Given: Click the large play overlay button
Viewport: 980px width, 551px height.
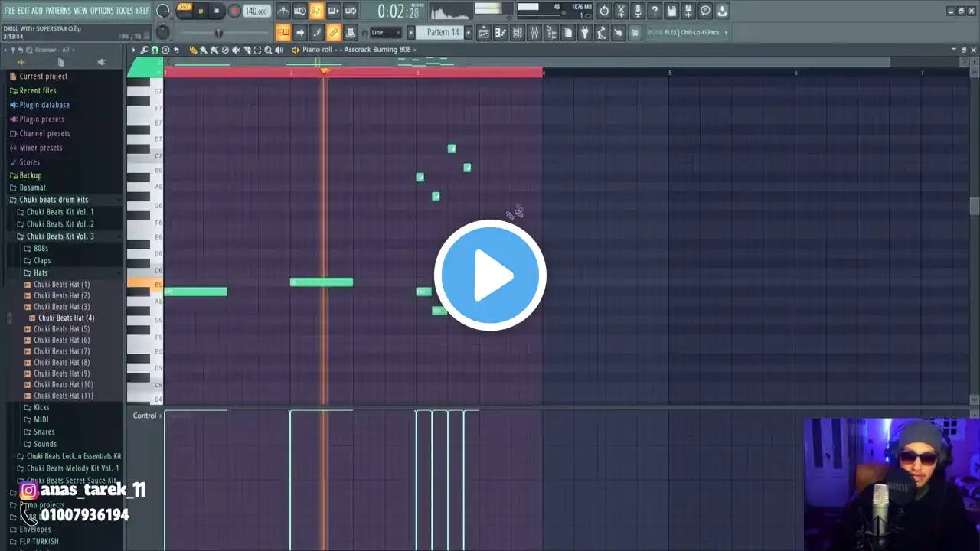Looking at the screenshot, I should click(x=490, y=275).
